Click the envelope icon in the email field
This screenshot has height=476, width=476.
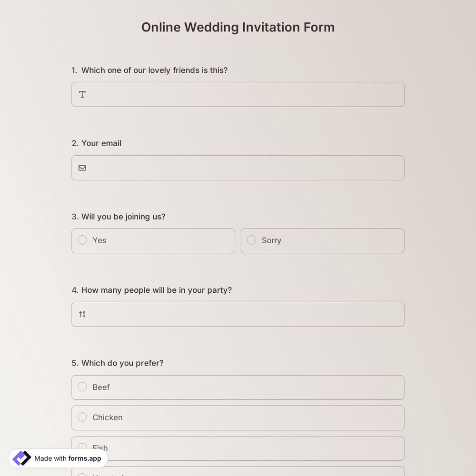click(x=82, y=168)
